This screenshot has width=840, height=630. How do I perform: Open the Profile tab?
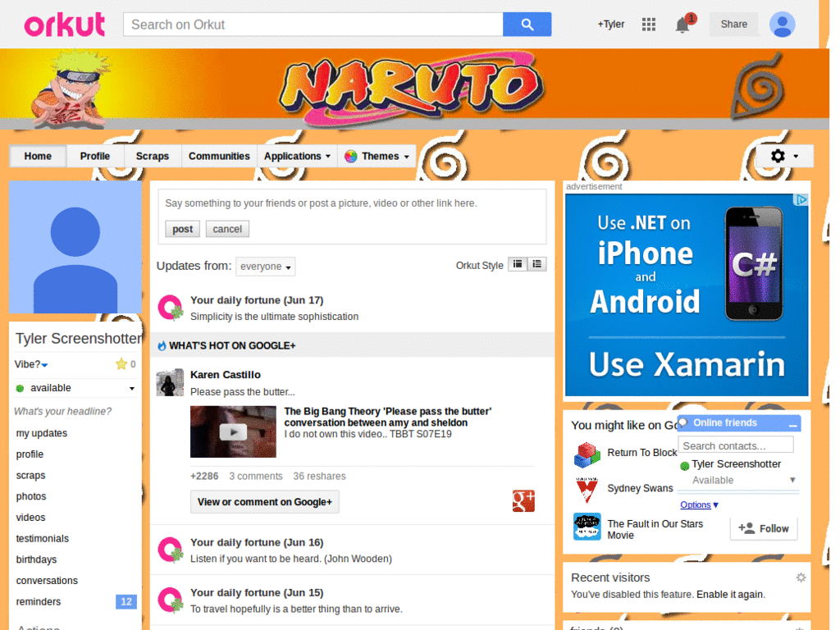click(x=94, y=156)
